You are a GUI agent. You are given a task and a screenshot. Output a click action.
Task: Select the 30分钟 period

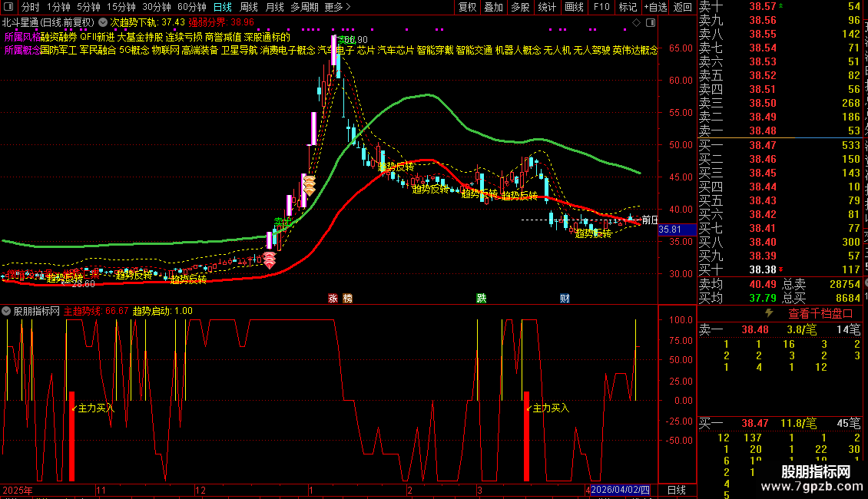[157, 7]
